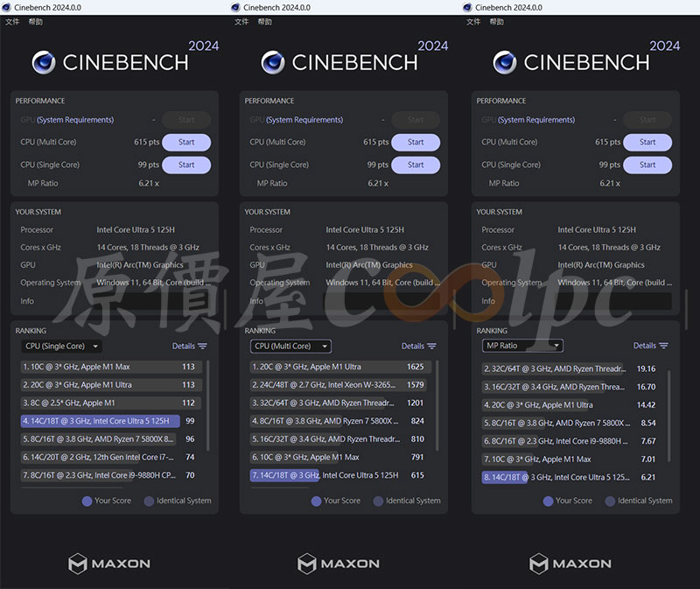Image resolution: width=700 pixels, height=589 pixels.
Task: Start CPU (Multi Core) test in MP Ratio ranking window
Action: 647,142
